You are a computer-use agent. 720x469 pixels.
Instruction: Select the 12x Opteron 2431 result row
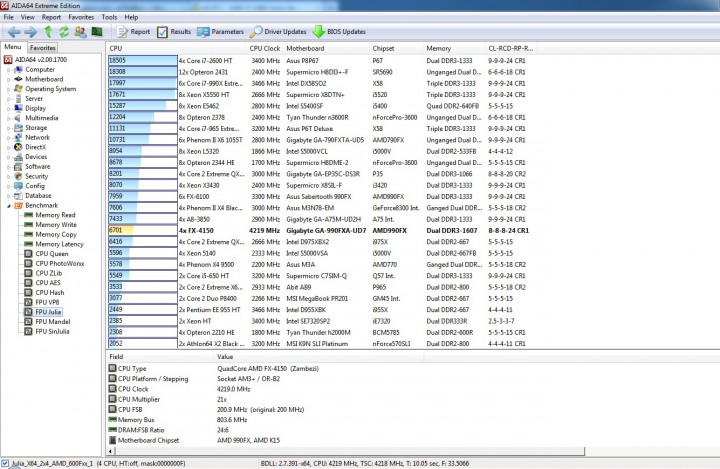click(x=321, y=72)
